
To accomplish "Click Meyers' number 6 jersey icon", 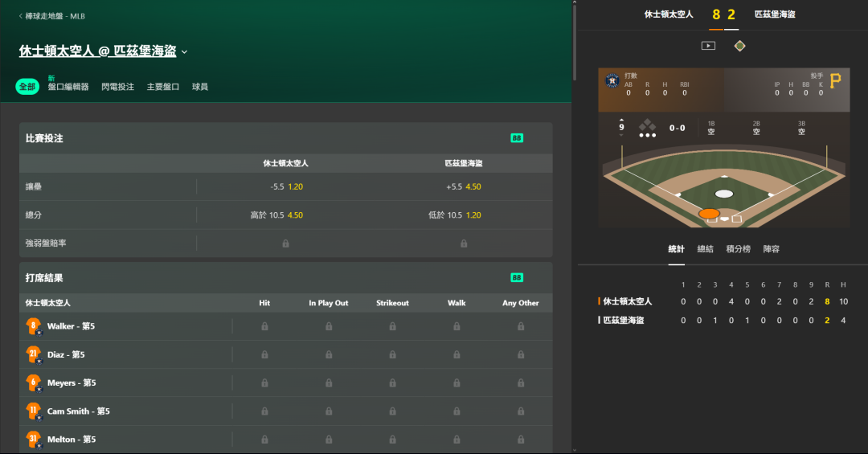I will [x=34, y=383].
